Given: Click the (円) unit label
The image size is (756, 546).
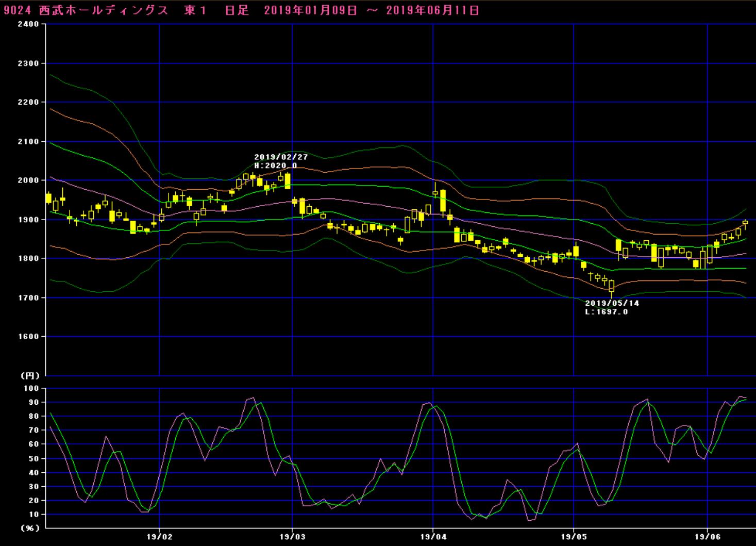Looking at the screenshot, I should click(x=30, y=376).
